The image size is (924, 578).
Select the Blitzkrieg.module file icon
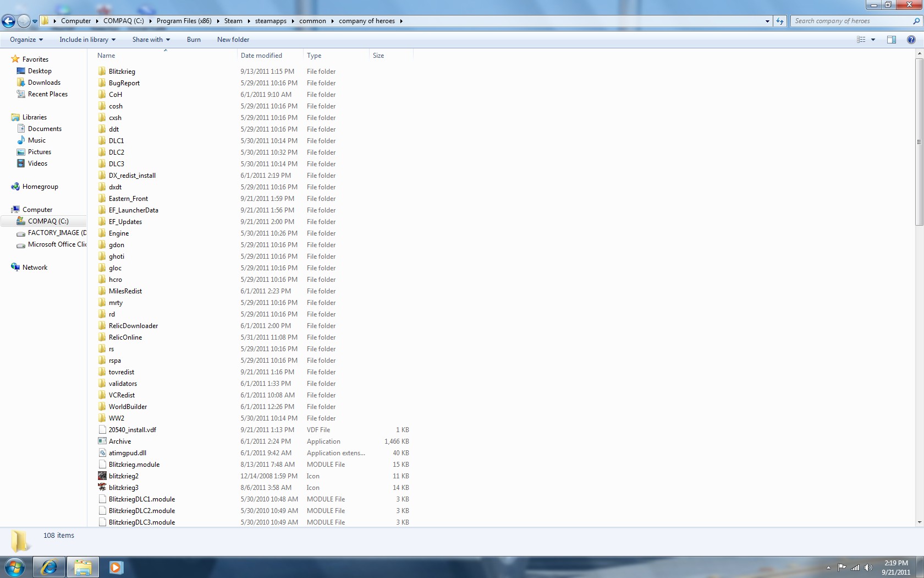point(102,464)
